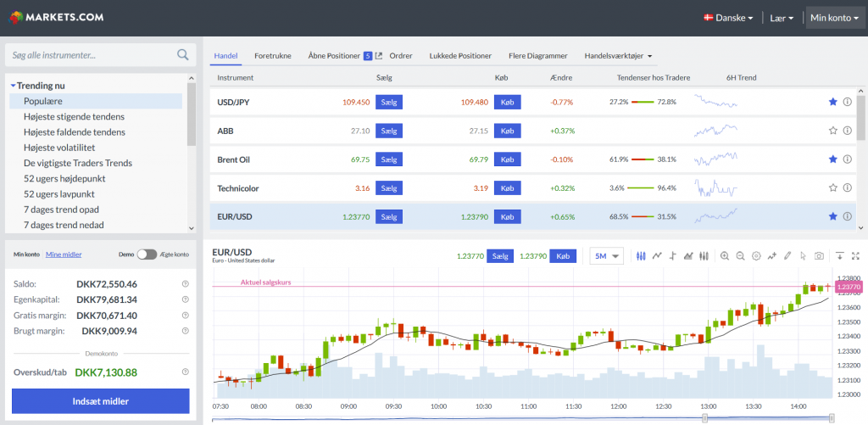Open pop-out icon next to Åbne Positioner
The height and width of the screenshot is (425, 868).
click(x=379, y=55)
